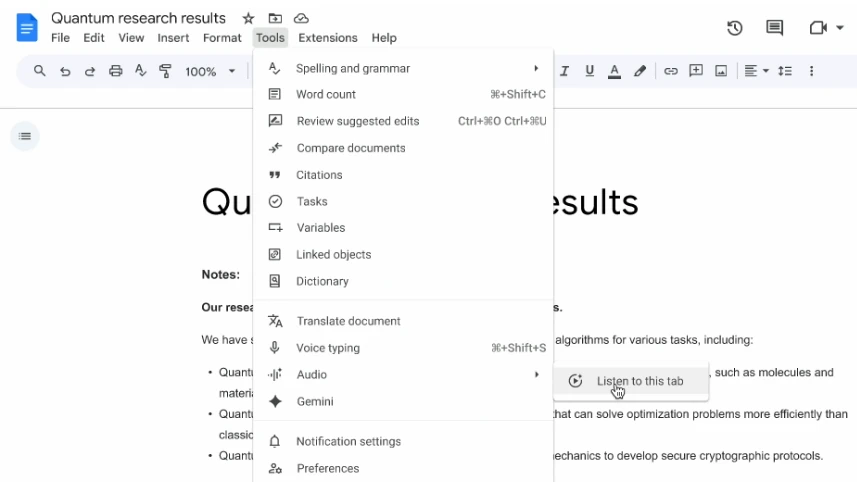The height and width of the screenshot is (482, 857).
Task: Choose Translate document menu entry
Action: [348, 321]
